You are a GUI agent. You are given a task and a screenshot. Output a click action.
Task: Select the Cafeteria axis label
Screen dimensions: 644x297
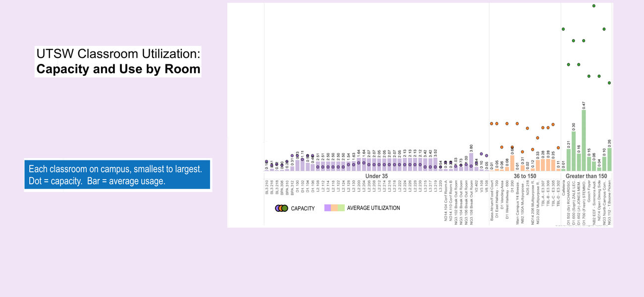point(564,188)
